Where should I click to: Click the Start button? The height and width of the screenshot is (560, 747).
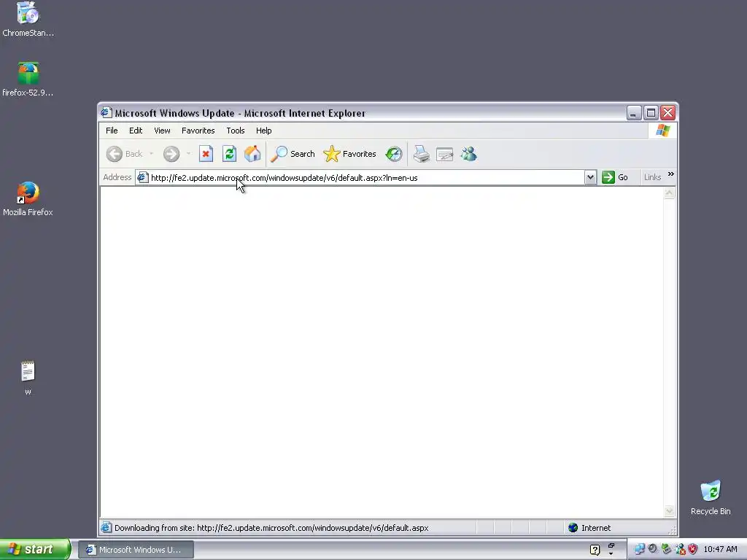coord(35,549)
